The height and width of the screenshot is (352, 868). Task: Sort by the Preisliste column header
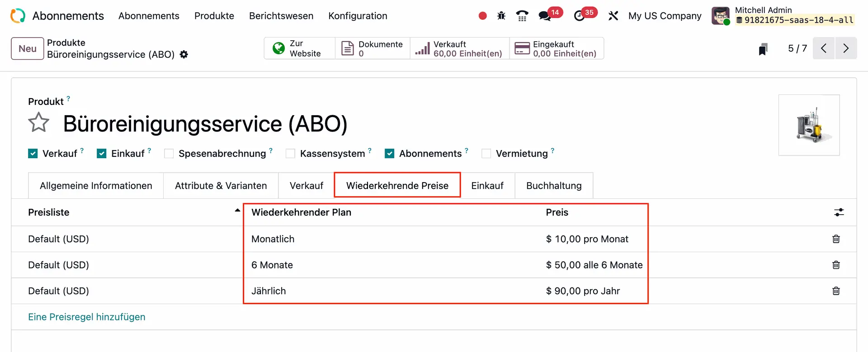point(49,212)
